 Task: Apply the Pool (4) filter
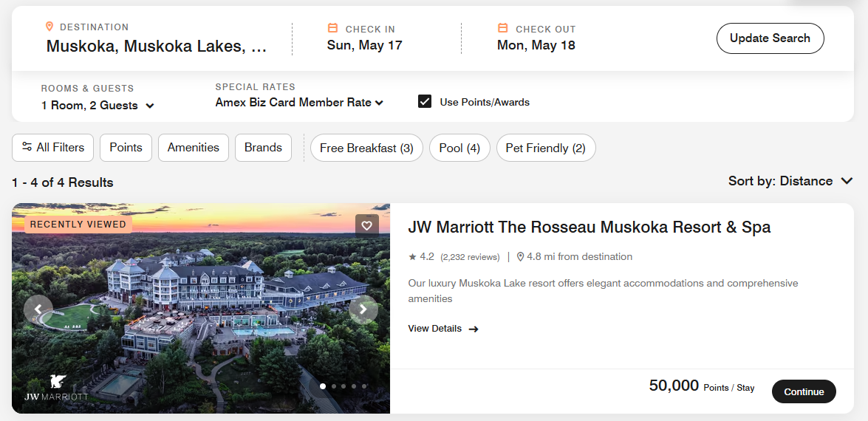pyautogui.click(x=459, y=148)
